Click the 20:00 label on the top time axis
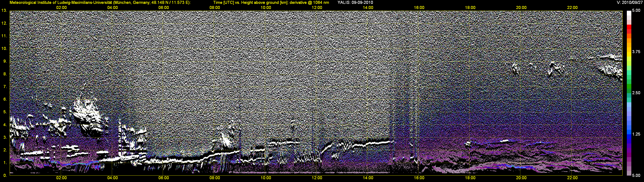 coord(521,8)
